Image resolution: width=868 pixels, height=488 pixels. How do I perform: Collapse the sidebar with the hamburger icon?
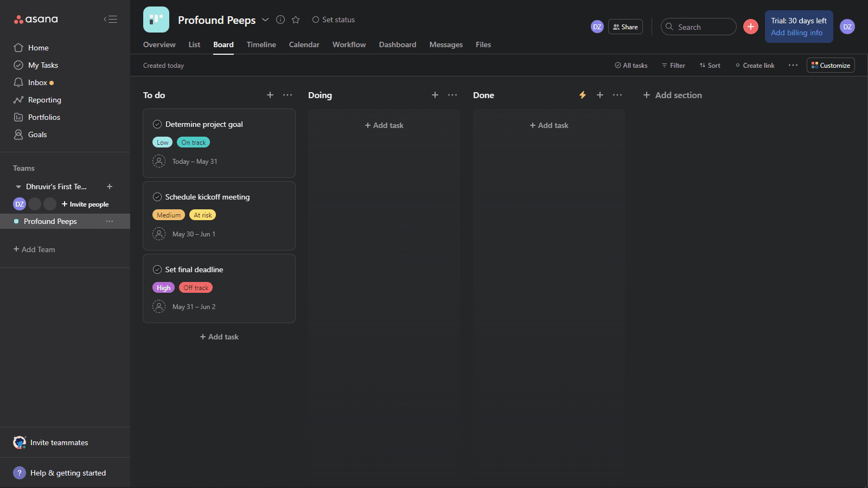pos(111,20)
